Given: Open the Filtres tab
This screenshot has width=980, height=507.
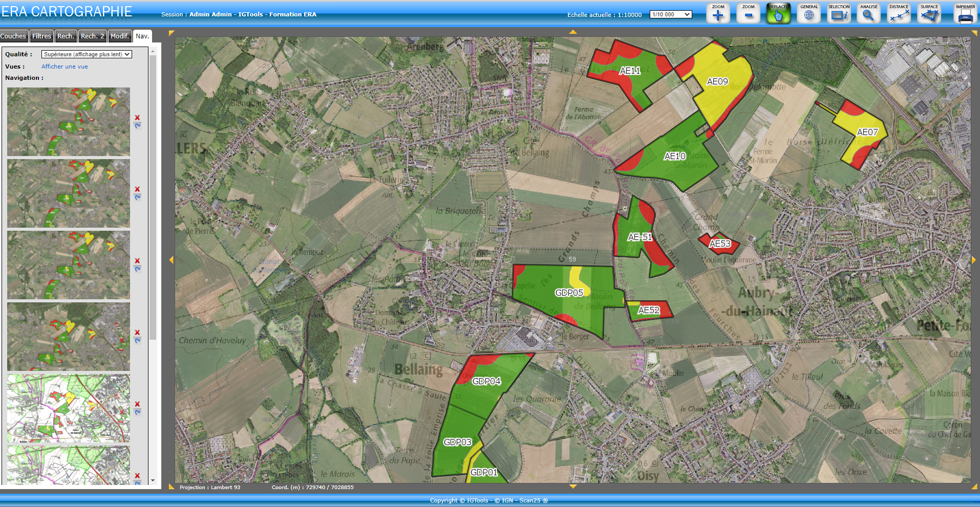Looking at the screenshot, I should pyautogui.click(x=41, y=36).
